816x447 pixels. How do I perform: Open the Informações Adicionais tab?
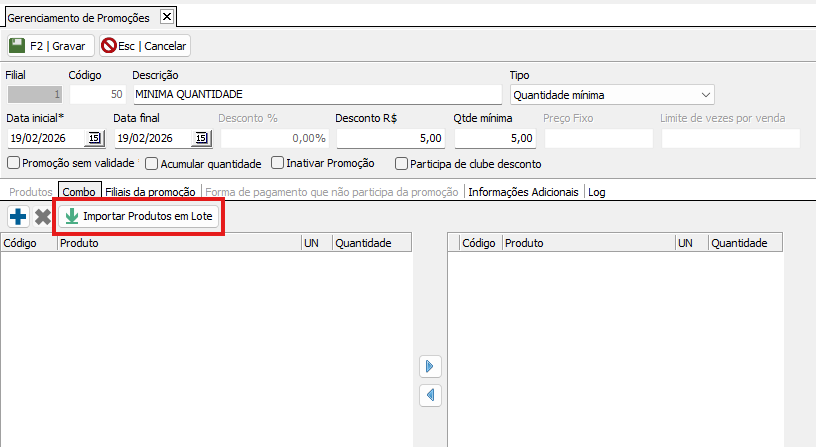[x=523, y=191]
